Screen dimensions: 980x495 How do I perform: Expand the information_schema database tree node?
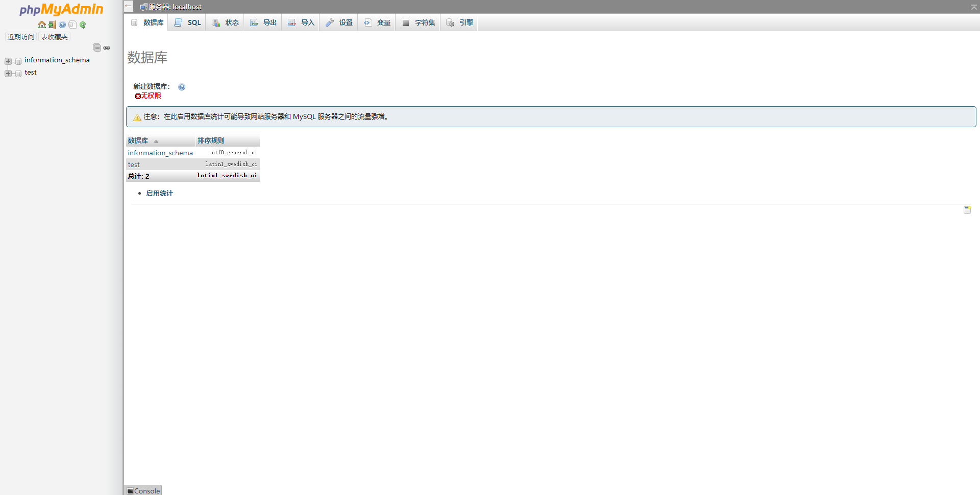pyautogui.click(x=7, y=61)
